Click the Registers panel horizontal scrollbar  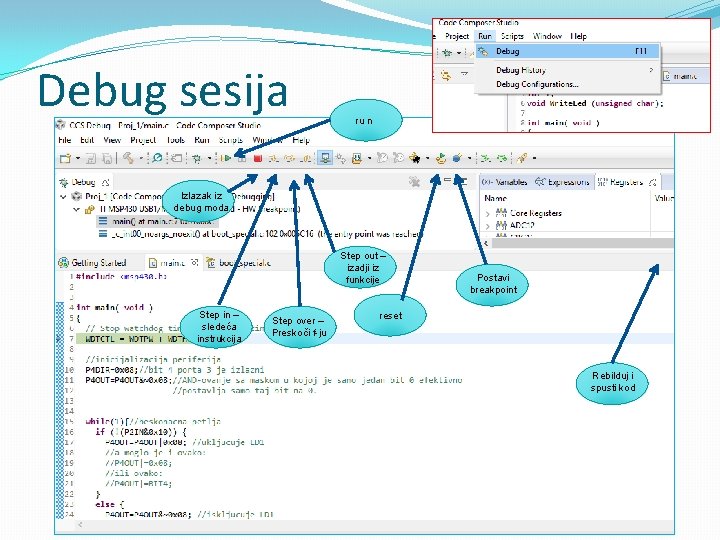click(x=582, y=243)
